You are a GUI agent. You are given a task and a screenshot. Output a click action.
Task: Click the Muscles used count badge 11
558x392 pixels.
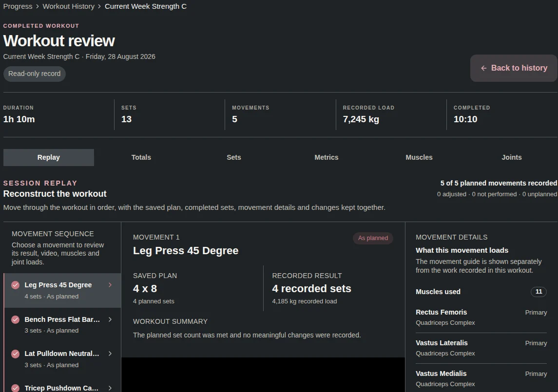tap(539, 292)
